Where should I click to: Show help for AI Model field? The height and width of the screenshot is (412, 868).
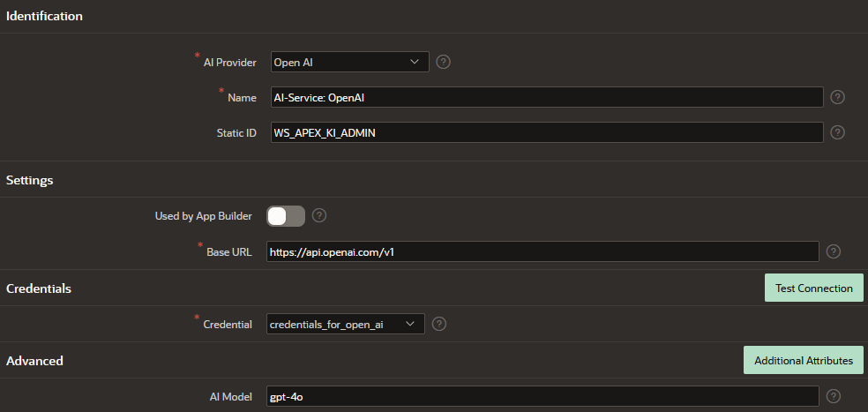[x=833, y=396]
